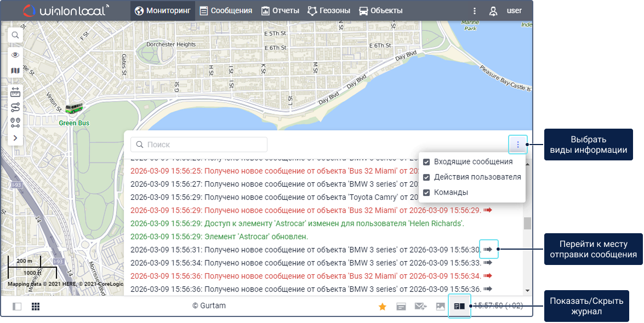
Task: Open the routing tool in left sidebar
Action: coord(15,107)
